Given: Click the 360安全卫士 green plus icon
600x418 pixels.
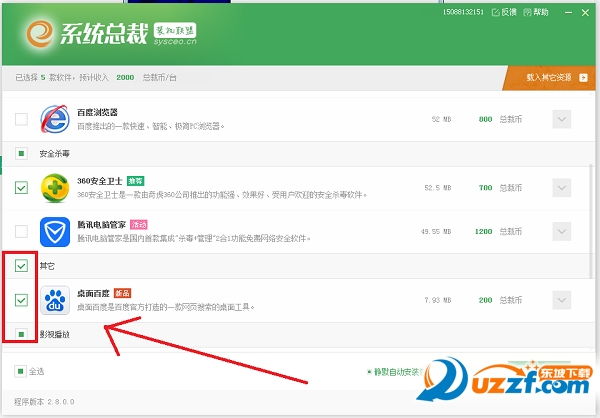Looking at the screenshot, I should [x=55, y=188].
